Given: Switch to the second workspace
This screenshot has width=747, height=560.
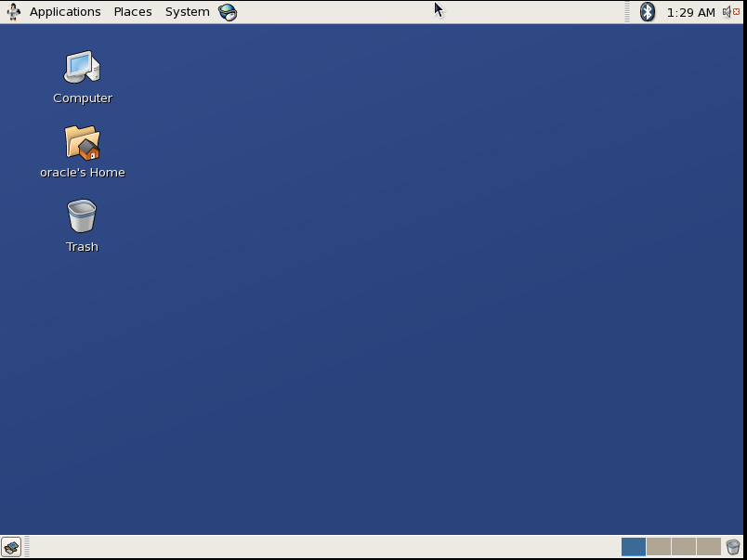Looking at the screenshot, I should point(659,547).
